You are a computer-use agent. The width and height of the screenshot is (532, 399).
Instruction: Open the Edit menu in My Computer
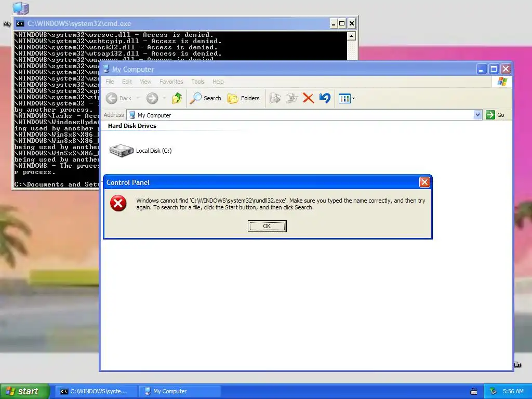tap(127, 82)
